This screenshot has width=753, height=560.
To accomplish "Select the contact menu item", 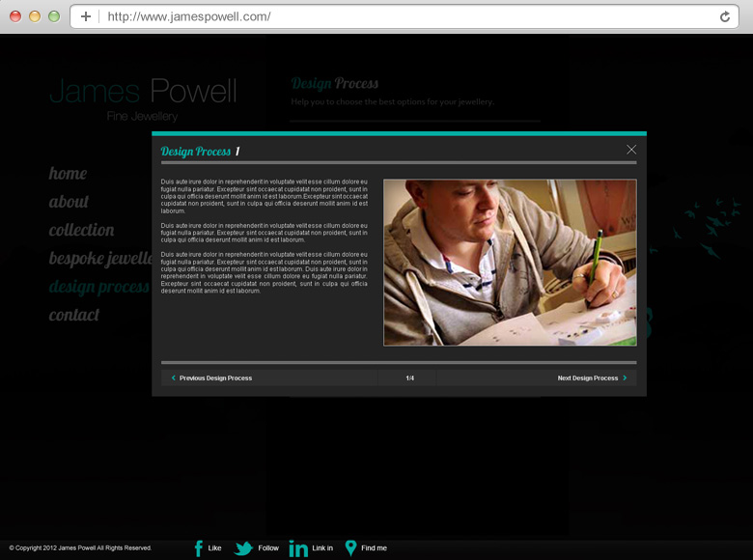I will pos(74,315).
